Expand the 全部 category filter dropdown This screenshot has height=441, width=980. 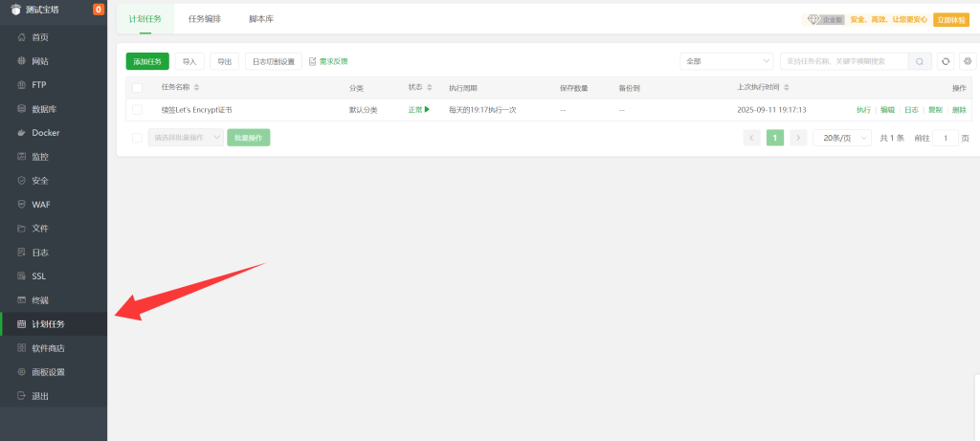click(725, 61)
